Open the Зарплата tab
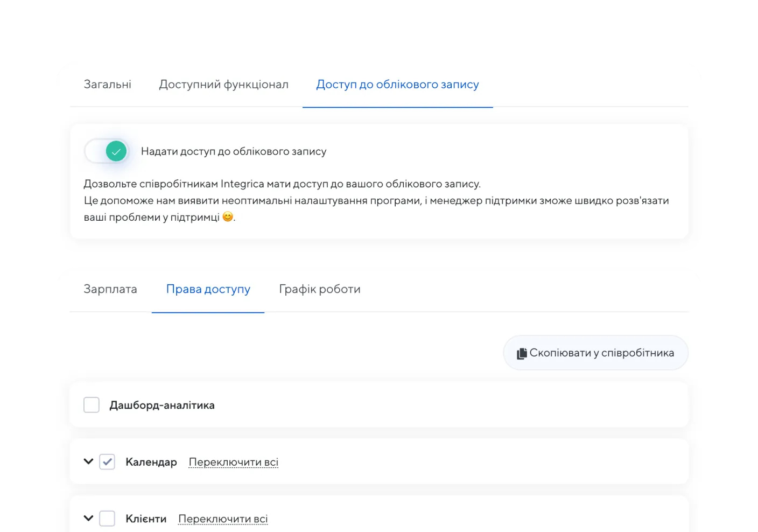 point(110,289)
